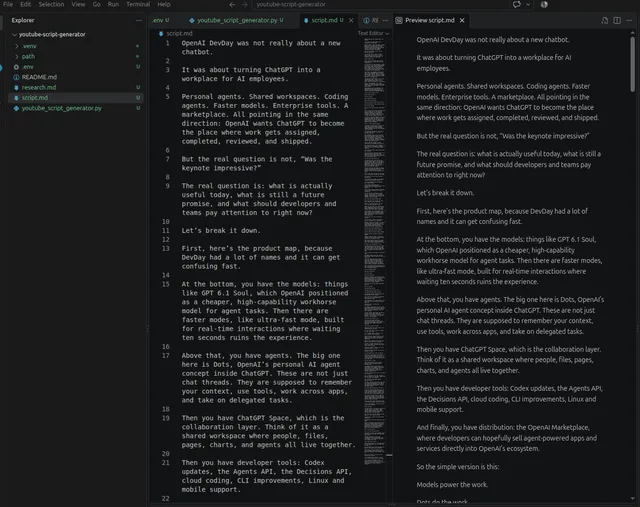Open the chat icon in title bar
This screenshot has width=640, height=507.
tap(516, 4)
